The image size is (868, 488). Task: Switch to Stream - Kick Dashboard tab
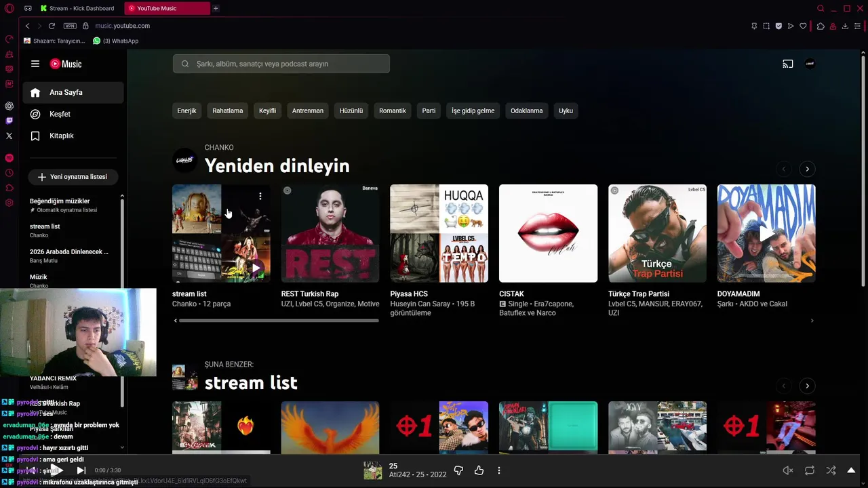[80, 8]
